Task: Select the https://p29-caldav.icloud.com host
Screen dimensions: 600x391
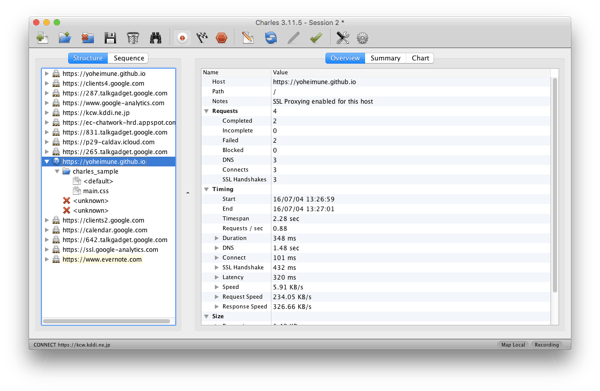Action: pos(109,142)
